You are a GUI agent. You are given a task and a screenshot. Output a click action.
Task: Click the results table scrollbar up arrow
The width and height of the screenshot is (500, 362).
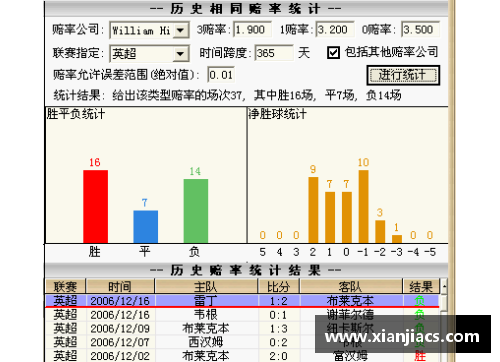point(444,286)
